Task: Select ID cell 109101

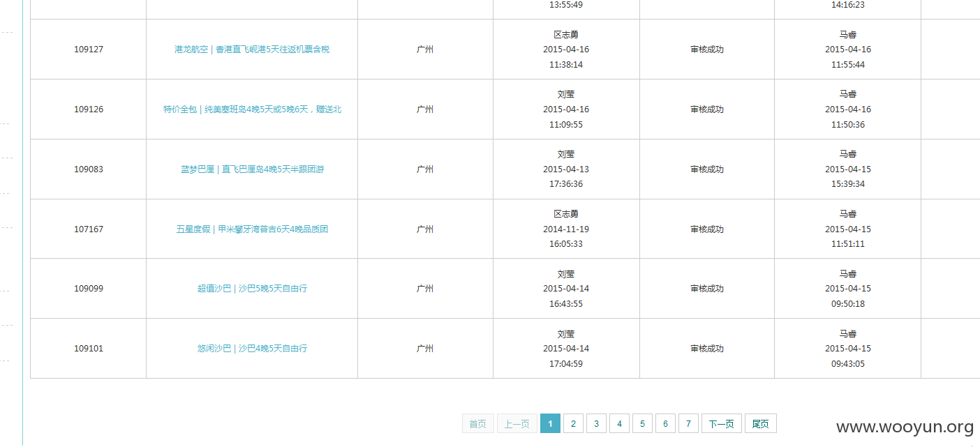Action: click(x=89, y=349)
